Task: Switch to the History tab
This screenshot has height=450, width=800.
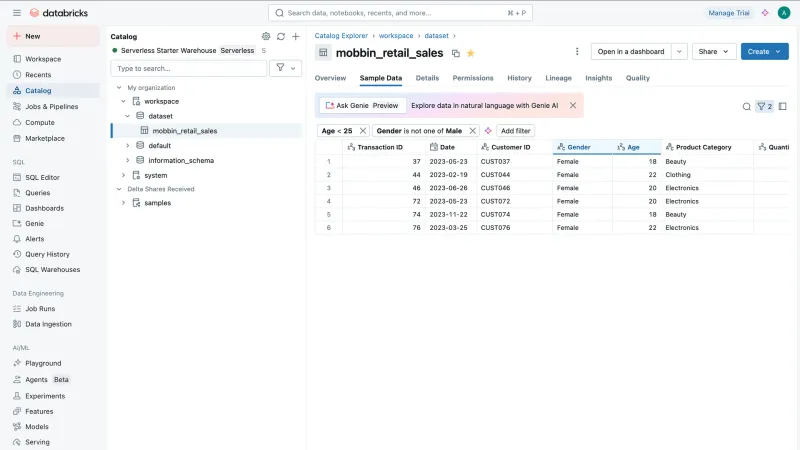Action: point(519,78)
